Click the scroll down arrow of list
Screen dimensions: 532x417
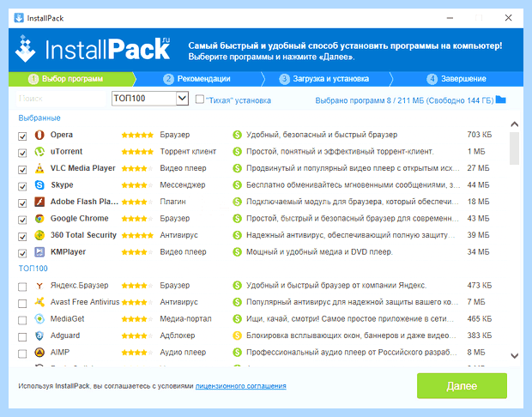point(514,356)
